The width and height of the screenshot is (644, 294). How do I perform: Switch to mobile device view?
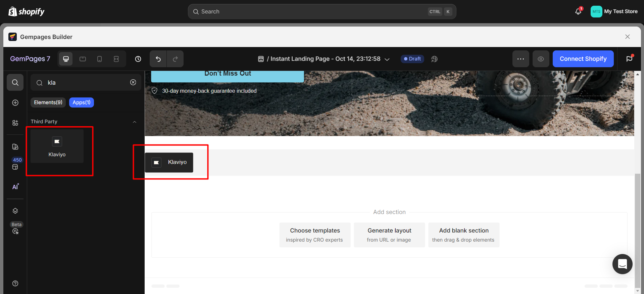pos(99,59)
